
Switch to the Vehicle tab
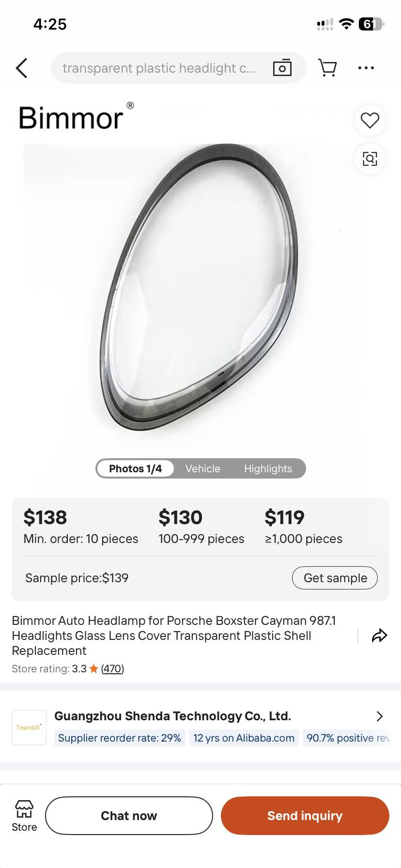(x=203, y=468)
